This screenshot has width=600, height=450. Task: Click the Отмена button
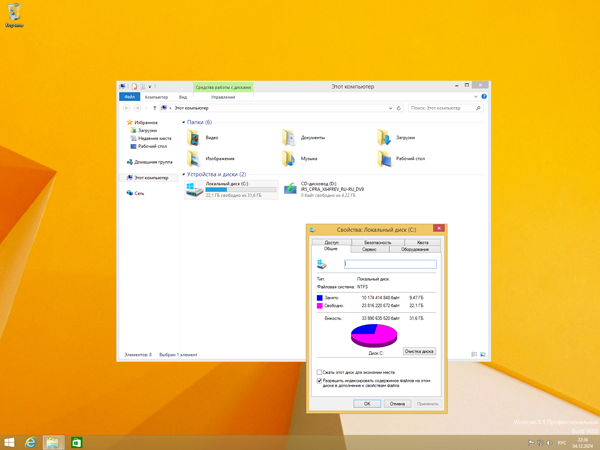click(x=397, y=404)
